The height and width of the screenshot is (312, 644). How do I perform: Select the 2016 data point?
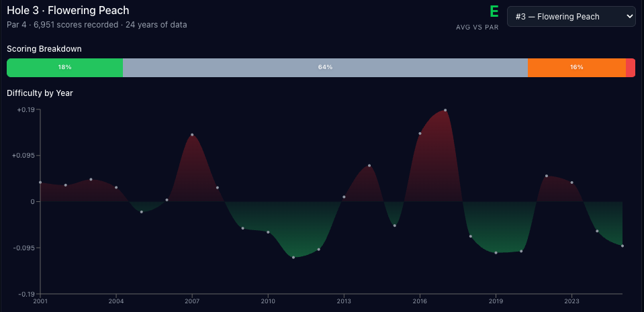tap(420, 134)
